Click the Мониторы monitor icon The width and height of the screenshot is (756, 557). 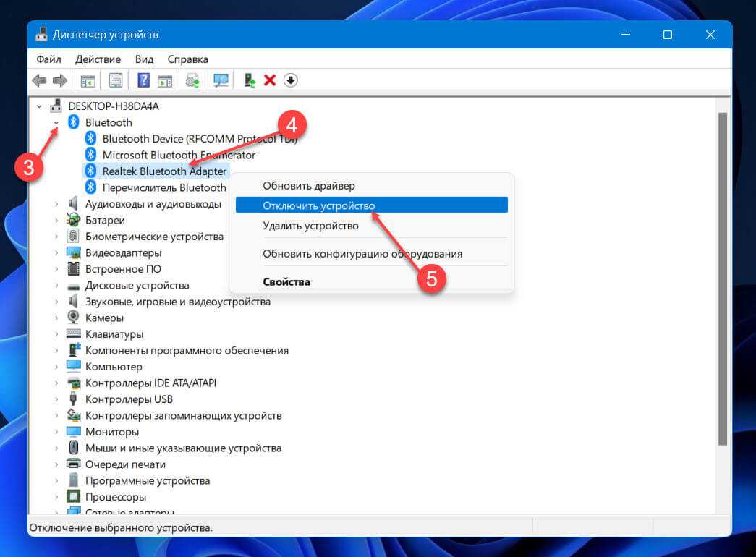point(73,432)
